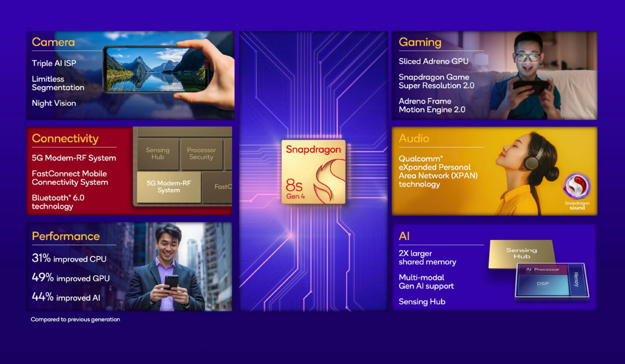Click the Connectivity heading
This screenshot has width=625, height=364.
point(65,138)
